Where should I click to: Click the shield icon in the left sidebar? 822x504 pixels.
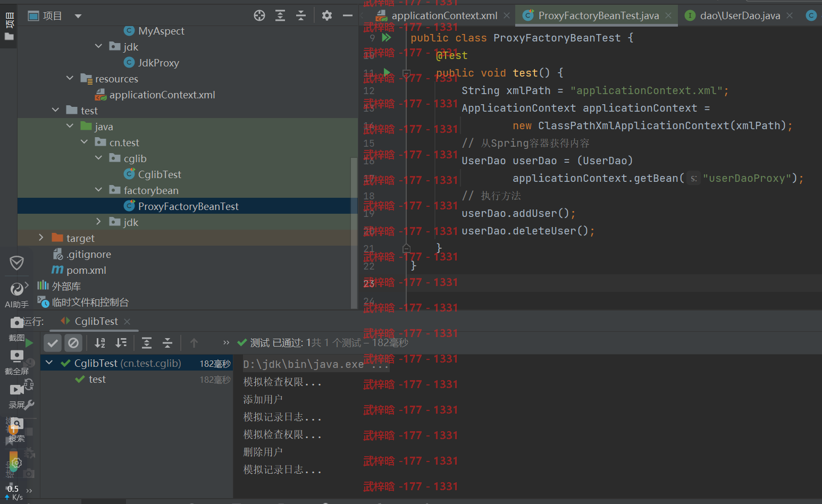[x=16, y=263]
